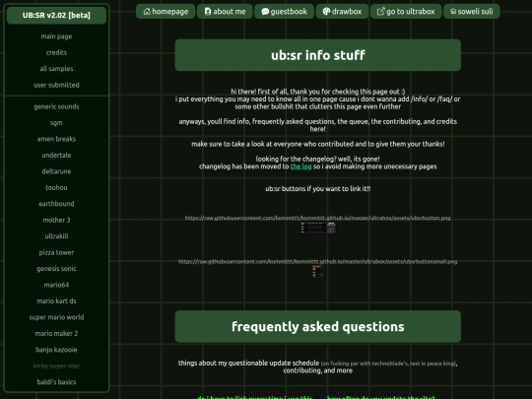Image resolution: width=532 pixels, height=399 pixels.
Task: Click the small ub:sr button image
Action: coord(318,272)
